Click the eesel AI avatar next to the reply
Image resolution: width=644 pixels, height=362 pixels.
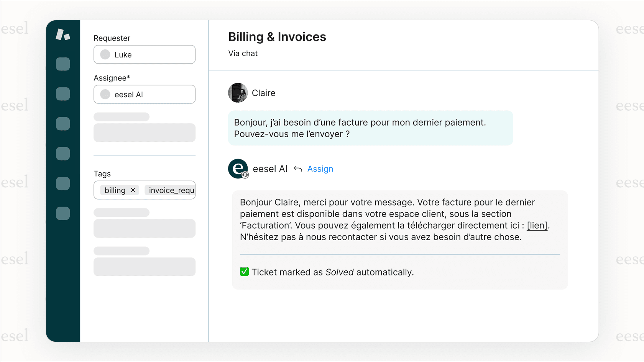click(238, 169)
